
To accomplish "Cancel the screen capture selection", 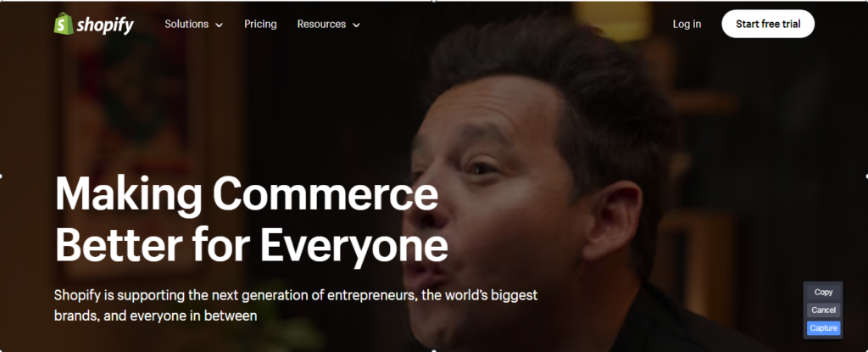I will point(823,310).
